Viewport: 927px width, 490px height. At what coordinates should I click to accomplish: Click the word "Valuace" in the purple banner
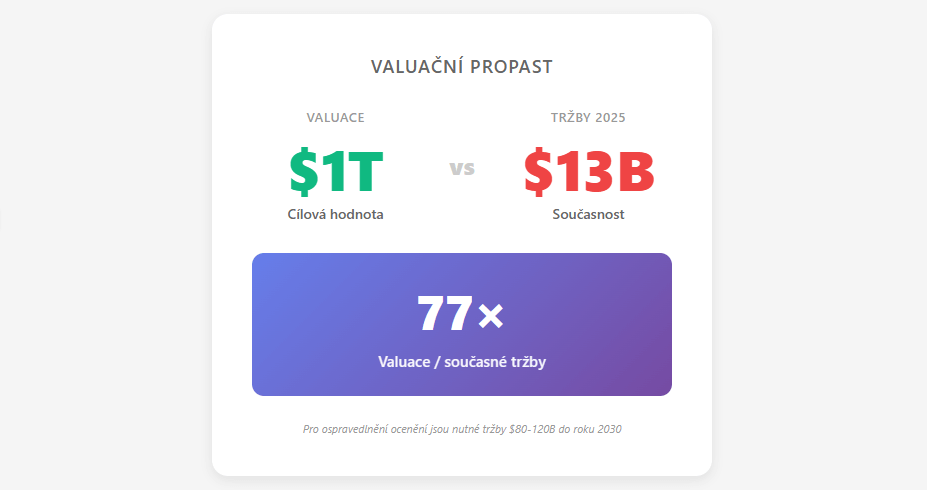tap(404, 362)
